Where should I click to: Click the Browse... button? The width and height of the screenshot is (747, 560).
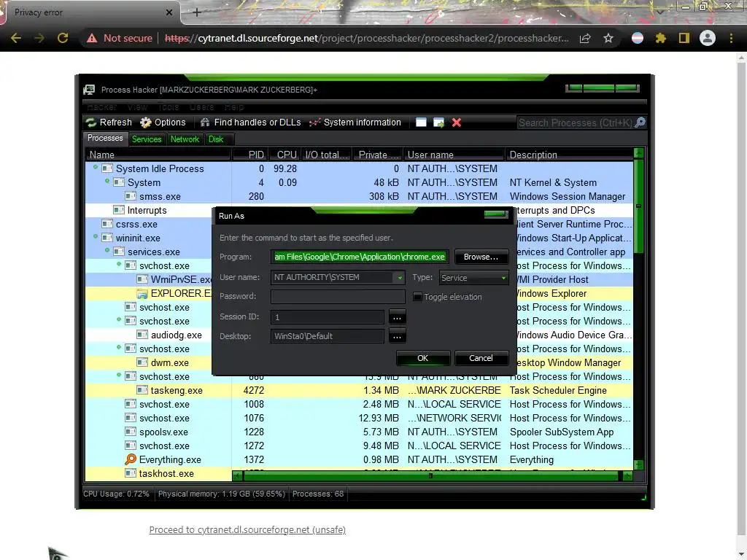481,257
